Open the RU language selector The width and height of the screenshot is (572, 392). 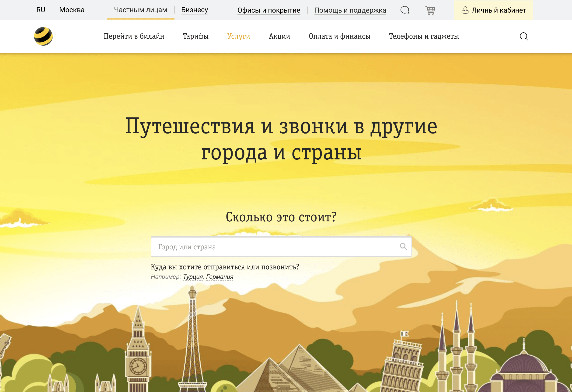pyautogui.click(x=41, y=10)
